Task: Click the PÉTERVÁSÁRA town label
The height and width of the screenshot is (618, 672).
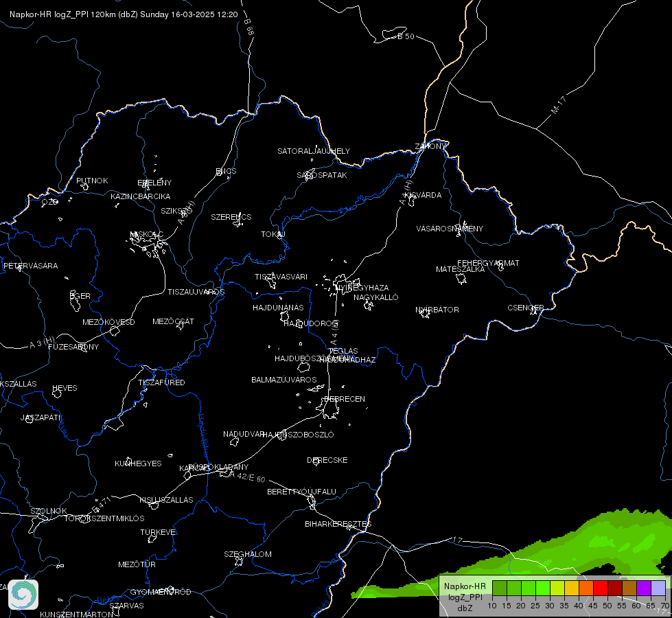Action: tap(30, 266)
